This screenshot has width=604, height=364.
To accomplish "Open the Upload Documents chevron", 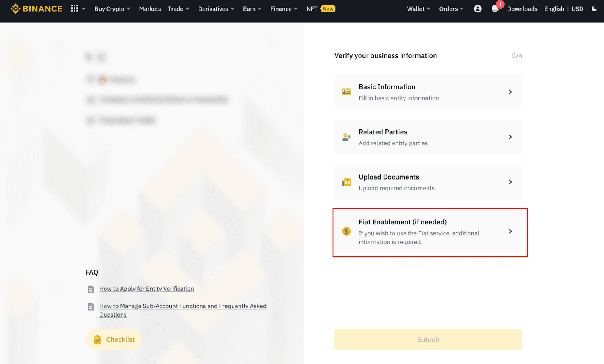I will coord(510,182).
